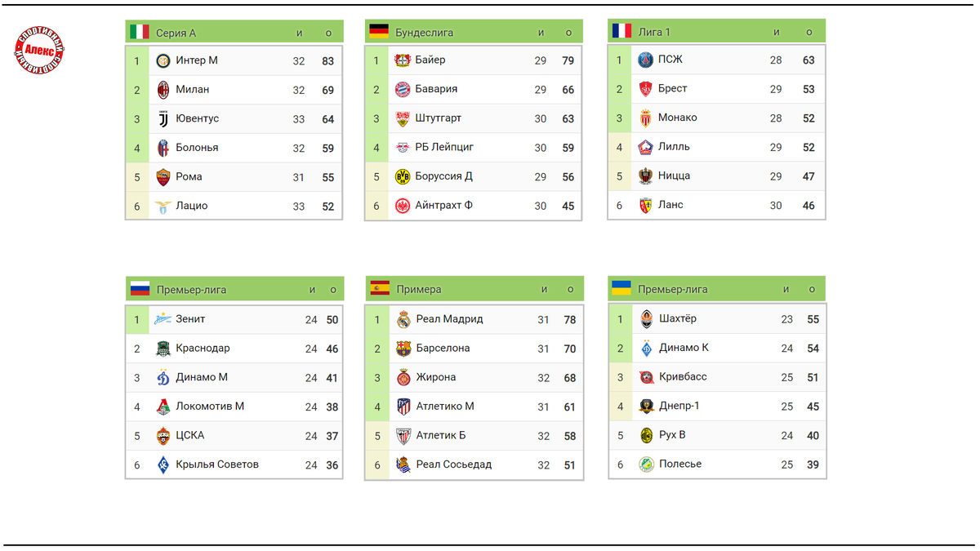The height and width of the screenshot is (551, 980).
Task: Select the Динамо К team name
Action: pyautogui.click(x=684, y=348)
